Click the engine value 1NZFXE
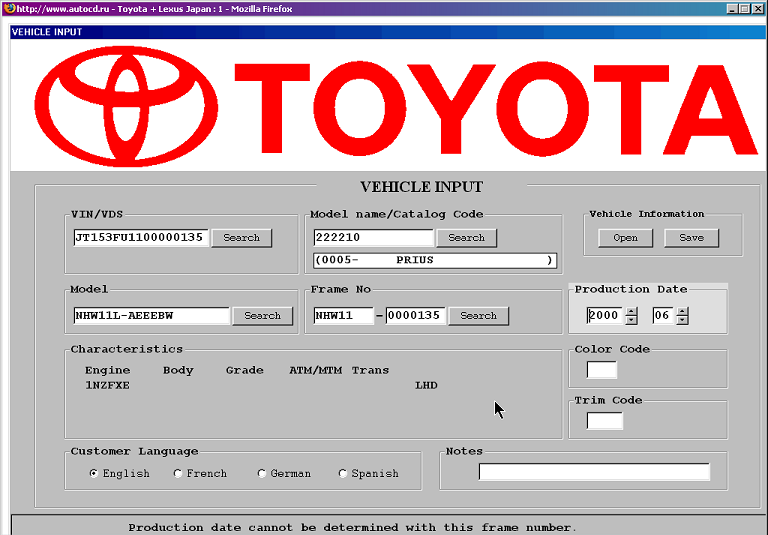Image resolution: width=768 pixels, height=535 pixels. click(107, 386)
